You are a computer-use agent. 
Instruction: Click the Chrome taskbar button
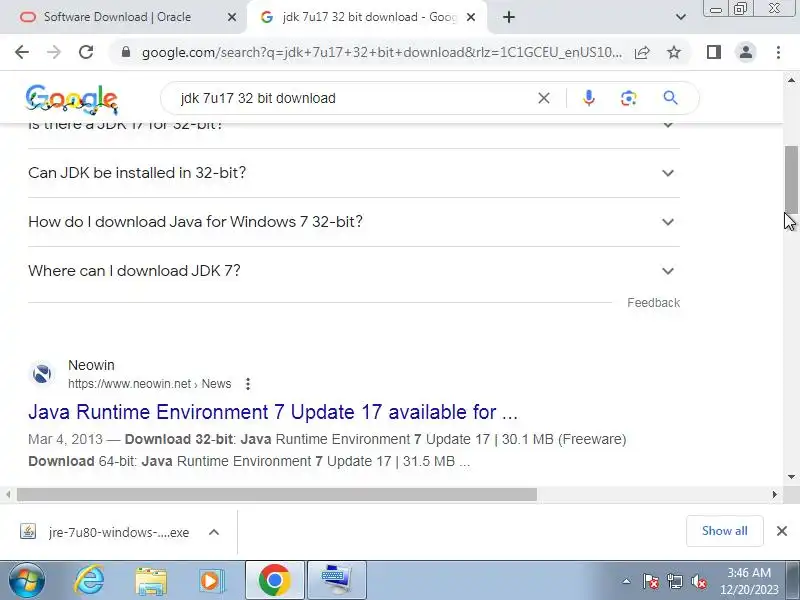tap(275, 580)
